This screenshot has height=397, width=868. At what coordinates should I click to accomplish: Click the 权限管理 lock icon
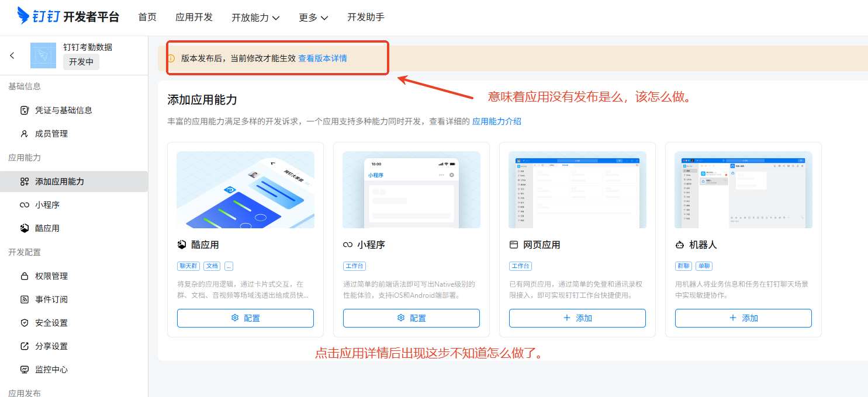click(x=25, y=276)
